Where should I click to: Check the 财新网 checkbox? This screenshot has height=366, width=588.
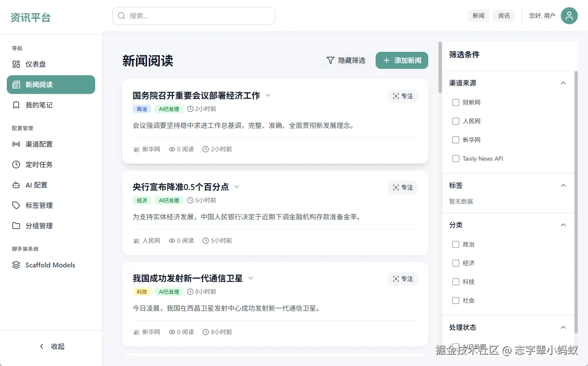456,102
